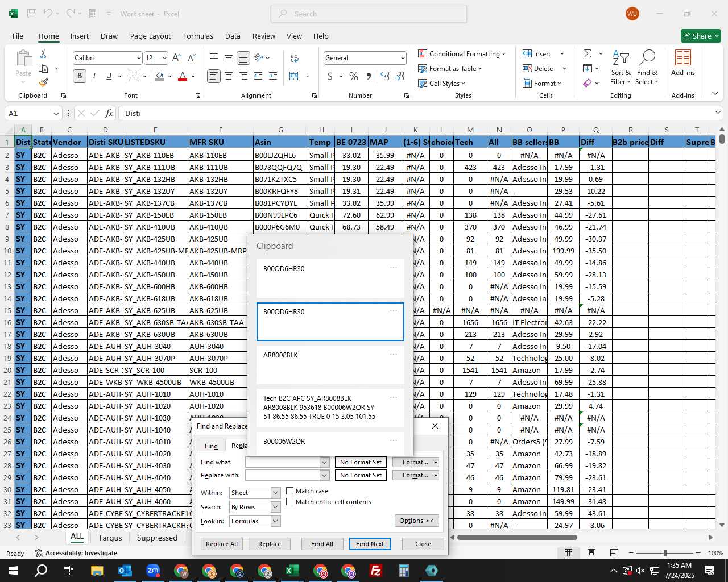Viewport: 728px width, 582px height.
Task: Click the Orientation text angle icon
Action: [x=259, y=58]
